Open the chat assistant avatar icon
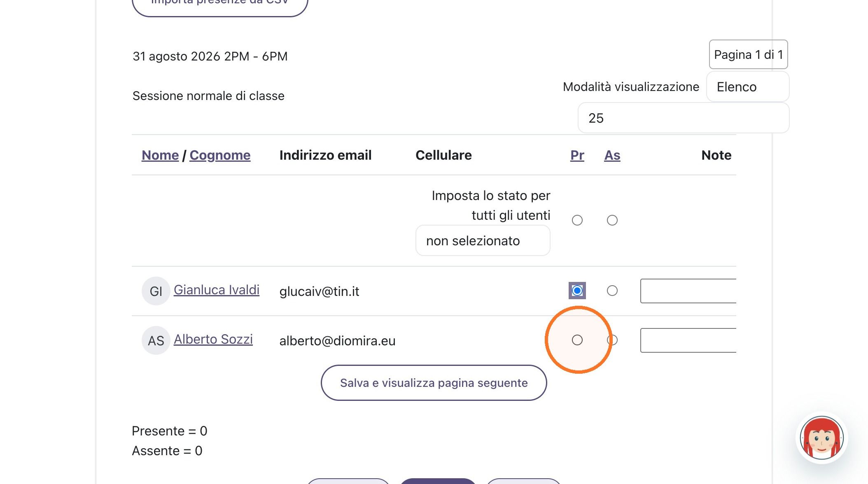Image resolution: width=868 pixels, height=484 pixels. pyautogui.click(x=821, y=438)
